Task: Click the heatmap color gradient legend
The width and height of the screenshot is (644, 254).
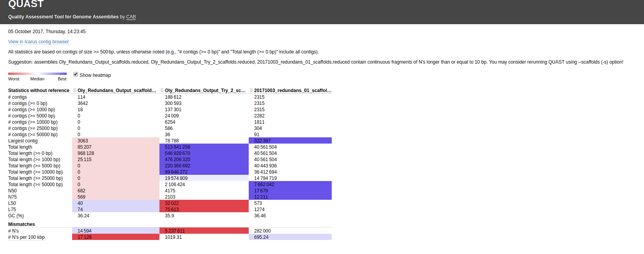Action: (37, 73)
